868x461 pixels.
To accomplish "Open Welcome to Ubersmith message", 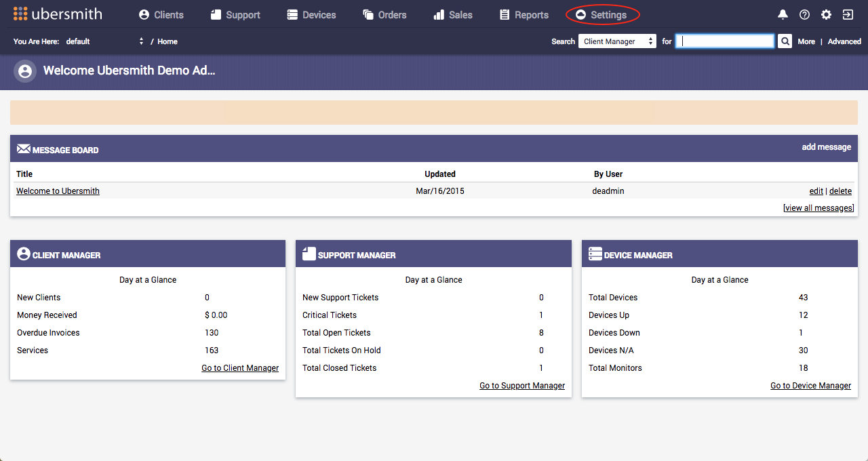I will [58, 191].
